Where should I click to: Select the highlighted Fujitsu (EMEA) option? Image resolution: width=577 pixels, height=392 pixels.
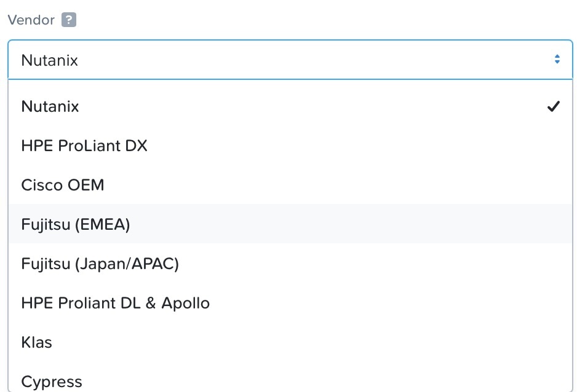tap(290, 224)
